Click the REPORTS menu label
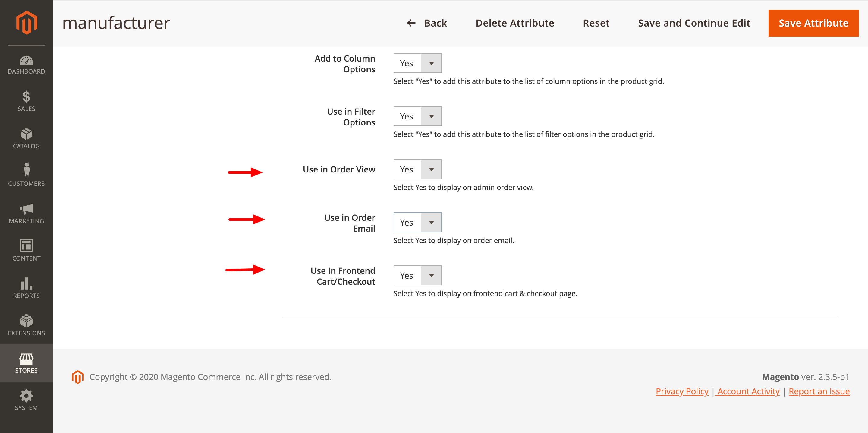This screenshot has width=868, height=433. 26,296
